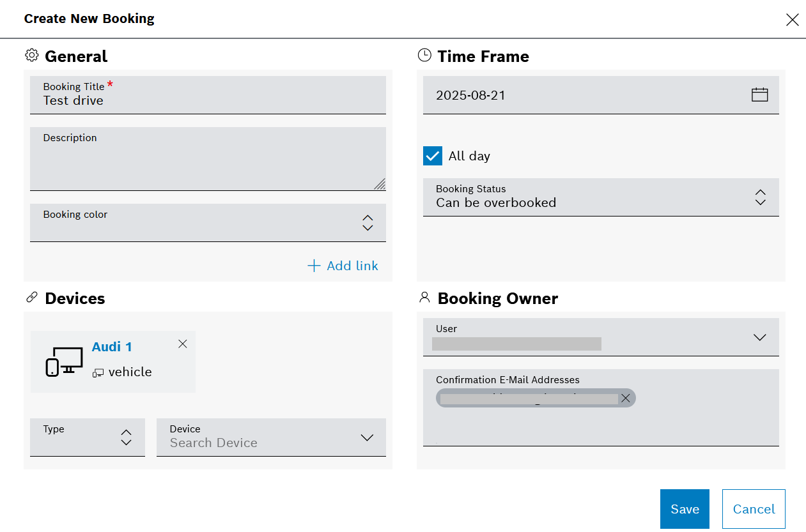Remove the confirmation e-mail address chip

626,399
